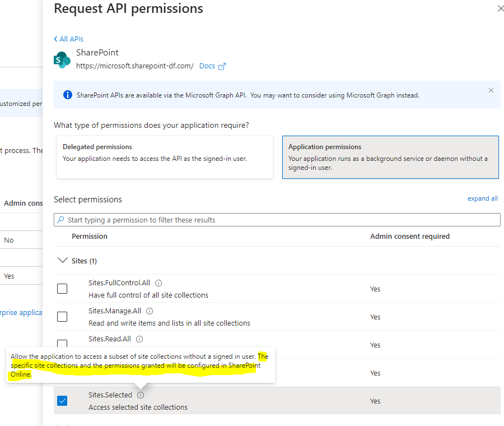Click the permission filter search field

pos(280,220)
